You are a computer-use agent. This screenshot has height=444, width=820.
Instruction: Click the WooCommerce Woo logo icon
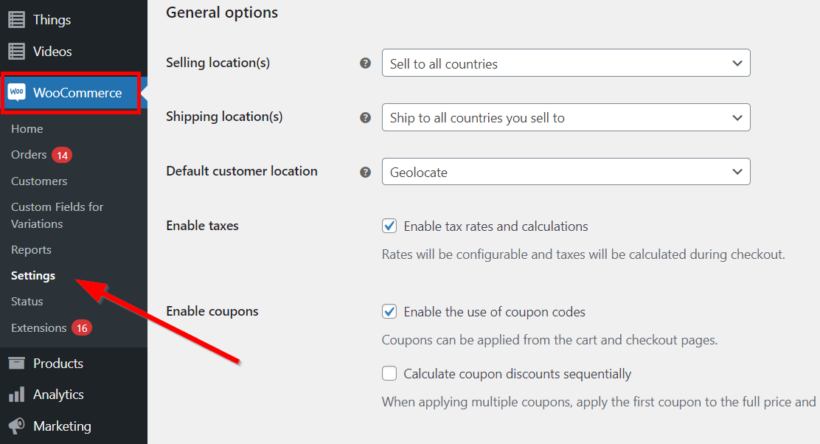[x=17, y=93]
